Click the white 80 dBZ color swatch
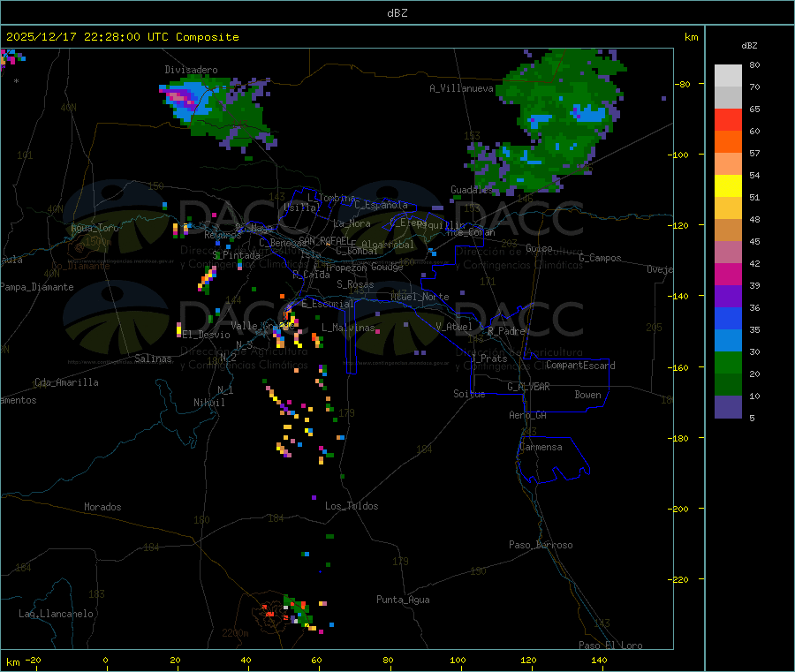The width and height of the screenshot is (795, 672). (728, 75)
